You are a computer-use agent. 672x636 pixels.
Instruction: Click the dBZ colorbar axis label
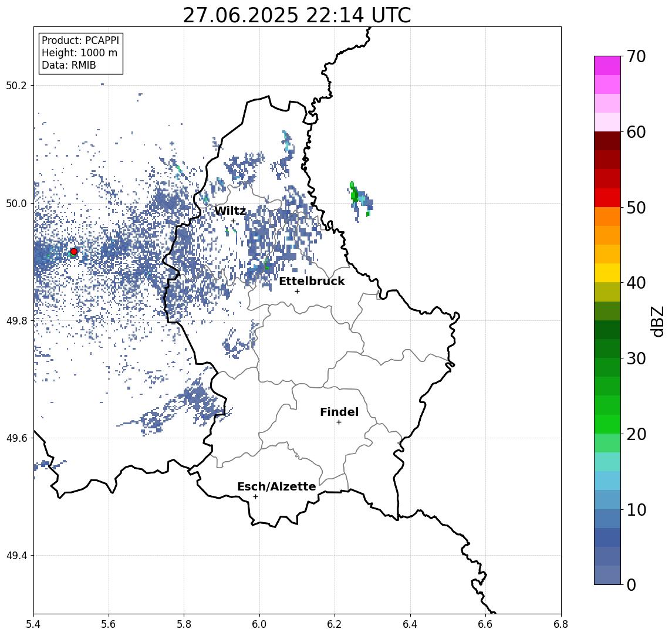pyautogui.click(x=657, y=320)
